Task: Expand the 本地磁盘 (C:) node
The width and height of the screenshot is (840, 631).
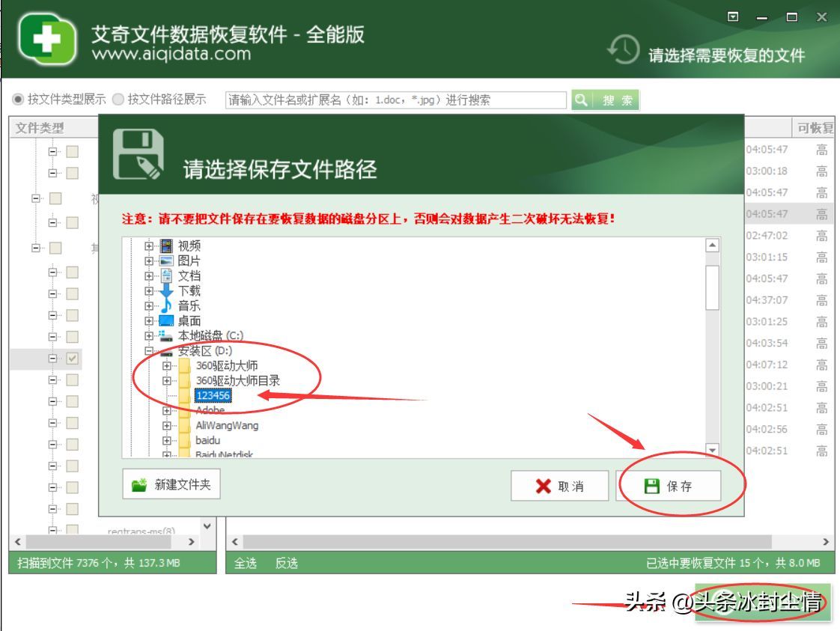Action: tap(149, 336)
